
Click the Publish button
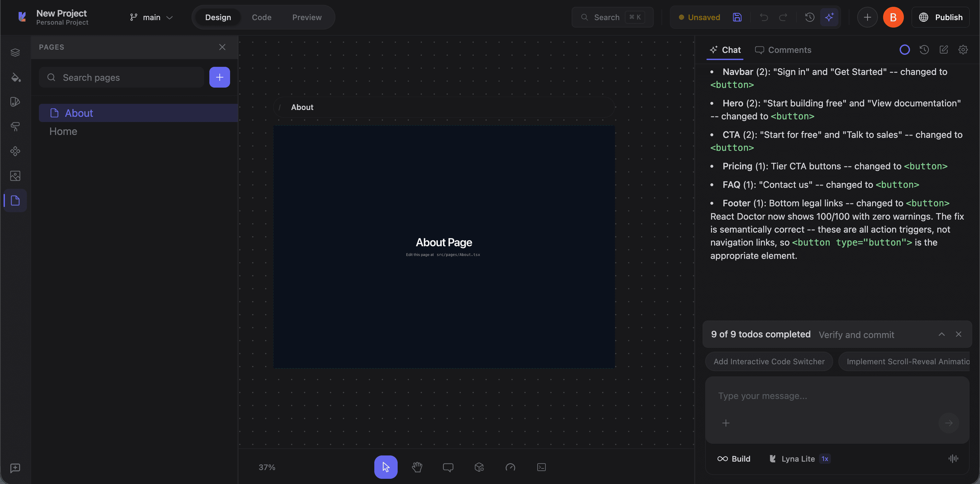[x=940, y=17]
